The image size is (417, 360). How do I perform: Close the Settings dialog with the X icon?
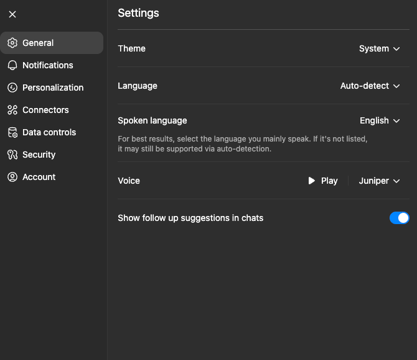click(x=12, y=14)
